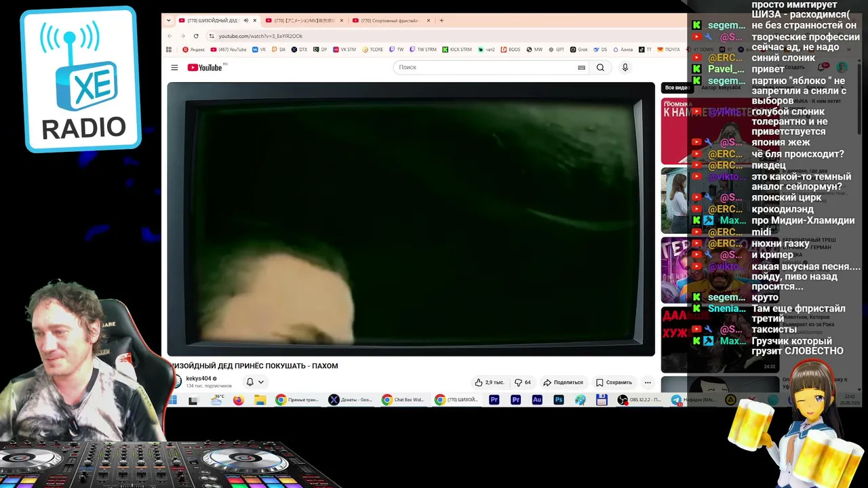The image size is (868, 488).
Task: Start voice search with the microphone
Action: [x=625, y=68]
